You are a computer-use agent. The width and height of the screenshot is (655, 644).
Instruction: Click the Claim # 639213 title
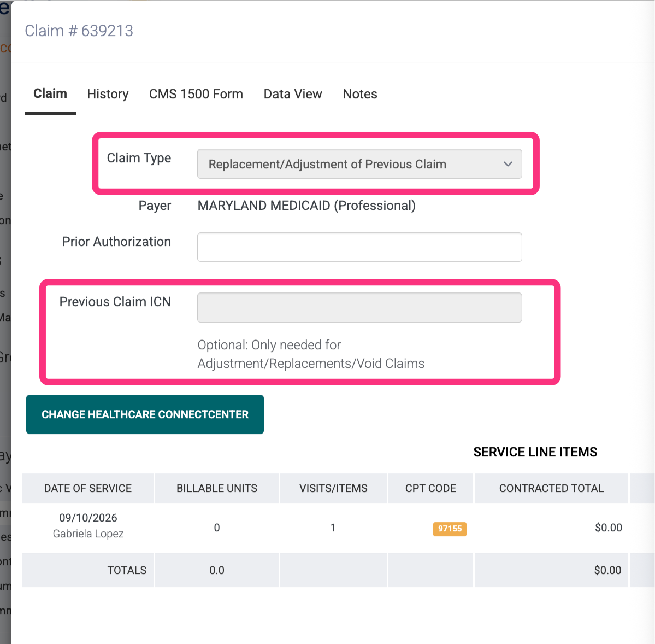click(79, 31)
